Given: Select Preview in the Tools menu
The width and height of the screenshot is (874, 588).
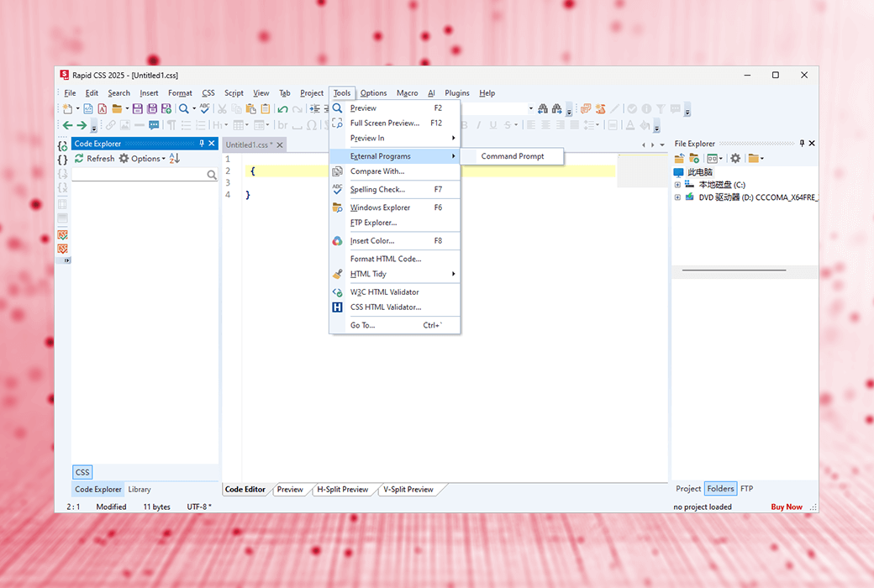Looking at the screenshot, I should [395, 108].
